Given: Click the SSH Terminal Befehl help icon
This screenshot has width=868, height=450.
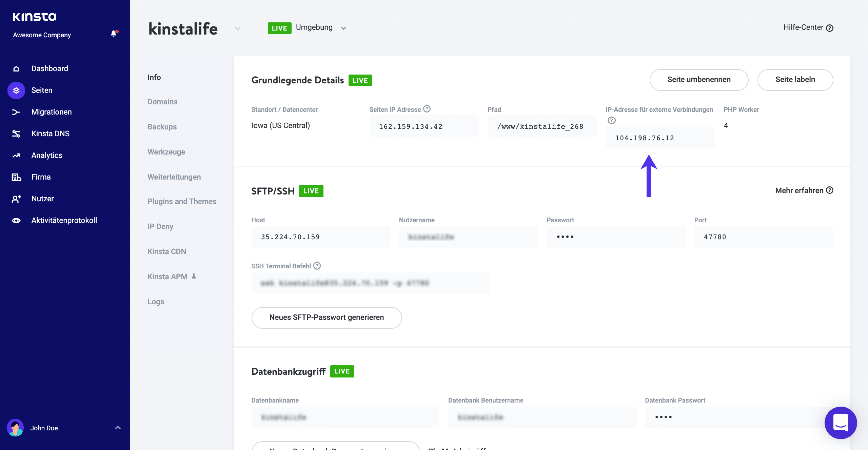Looking at the screenshot, I should tap(317, 266).
